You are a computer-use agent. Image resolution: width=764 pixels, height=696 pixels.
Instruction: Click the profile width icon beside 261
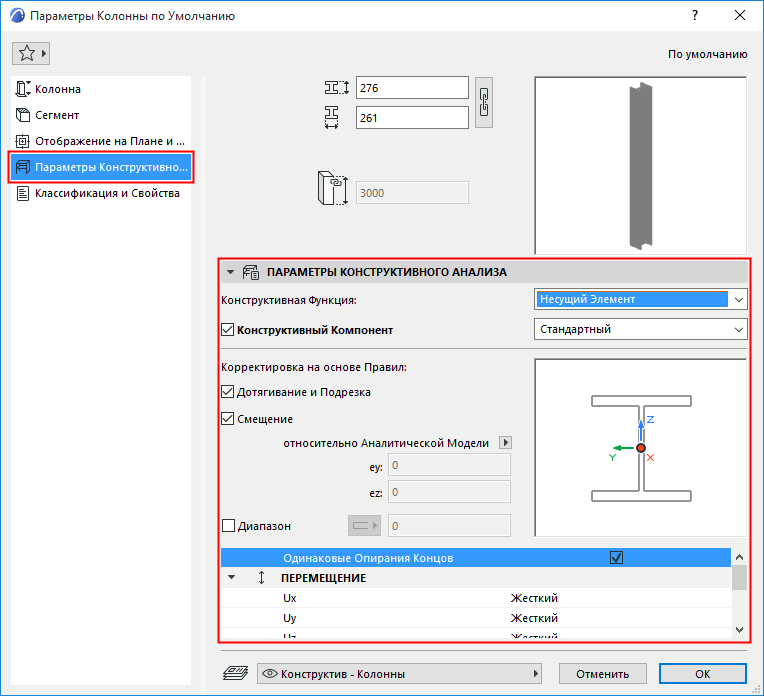[x=332, y=117]
